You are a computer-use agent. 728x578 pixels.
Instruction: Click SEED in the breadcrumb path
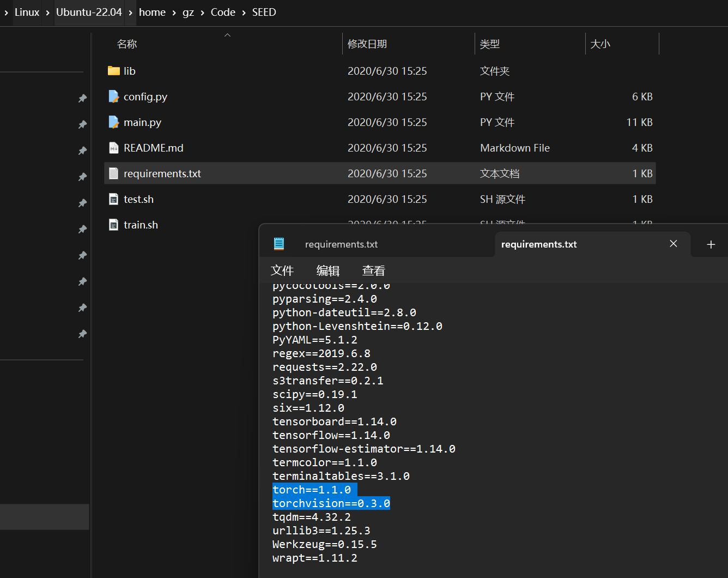264,12
